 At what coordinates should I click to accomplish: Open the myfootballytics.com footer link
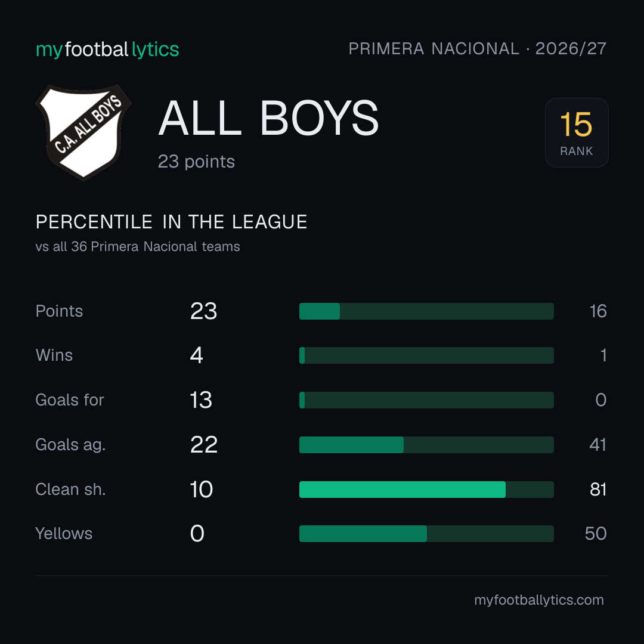click(x=539, y=600)
